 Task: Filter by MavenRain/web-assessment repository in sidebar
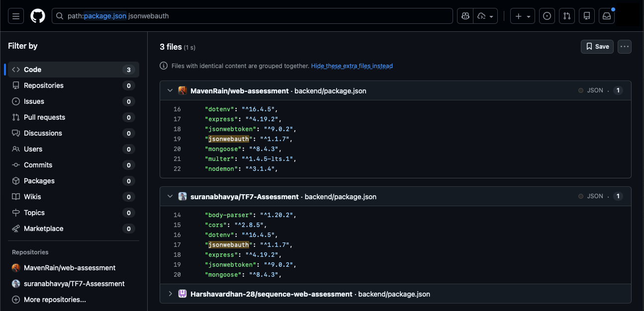pos(74,268)
